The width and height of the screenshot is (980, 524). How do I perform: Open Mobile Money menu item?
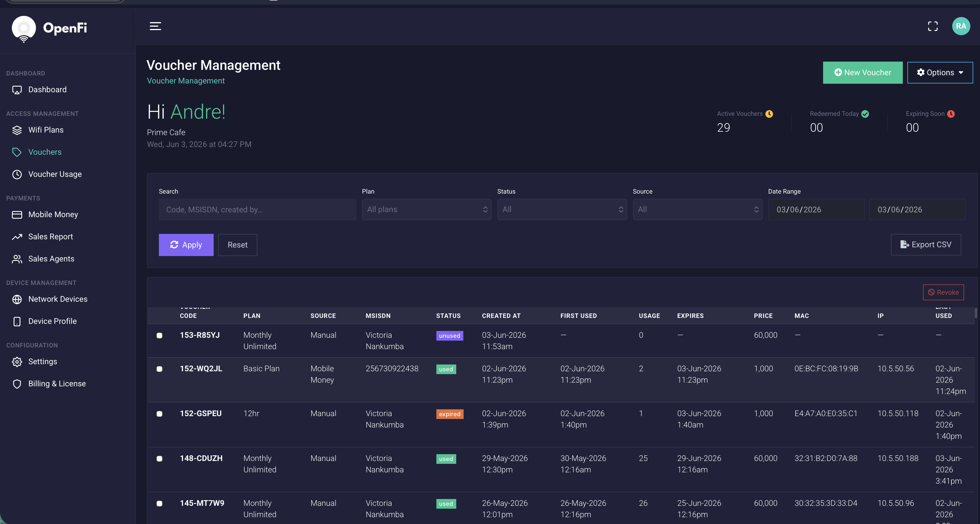[53, 215]
